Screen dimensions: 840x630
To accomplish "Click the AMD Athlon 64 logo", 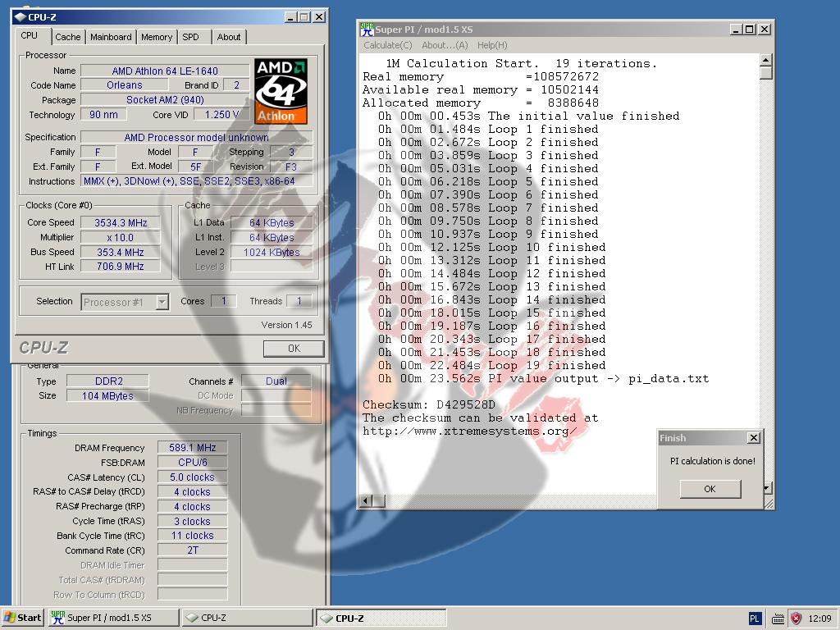I will (281, 91).
